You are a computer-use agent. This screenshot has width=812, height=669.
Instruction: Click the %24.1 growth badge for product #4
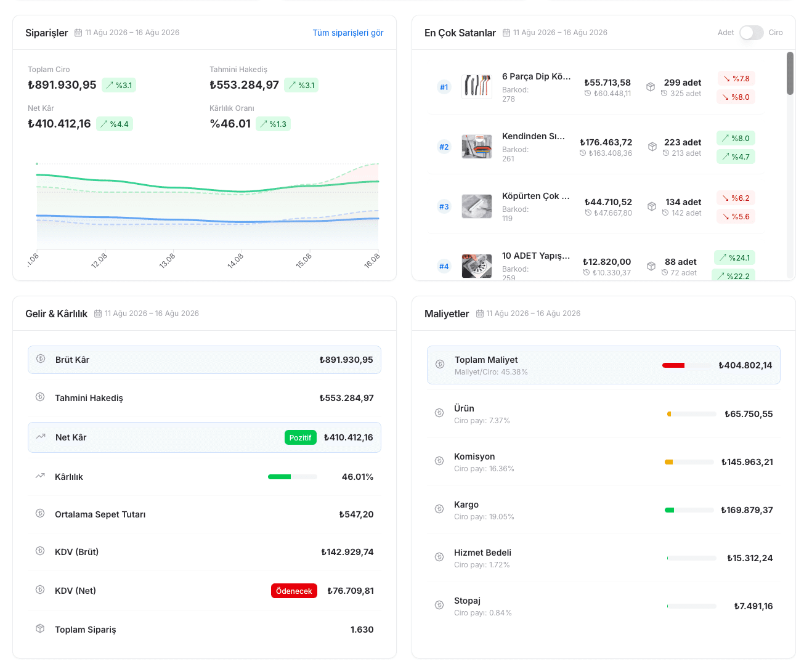coord(734,257)
